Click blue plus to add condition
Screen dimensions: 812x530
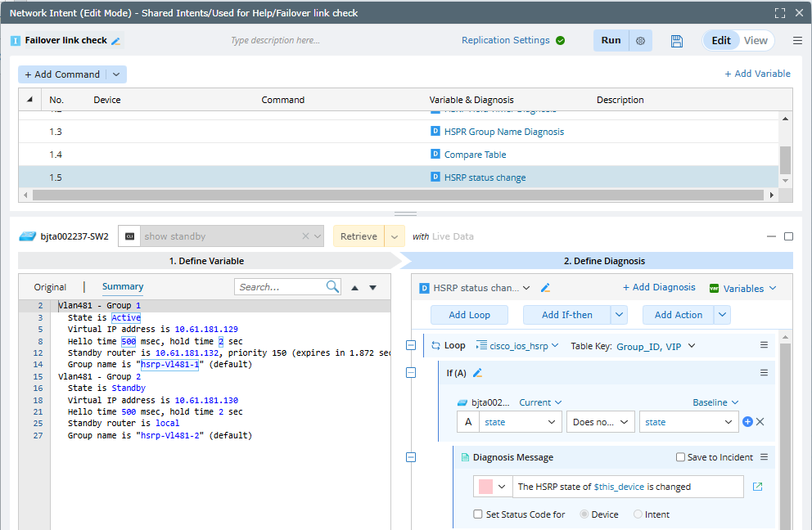(747, 422)
